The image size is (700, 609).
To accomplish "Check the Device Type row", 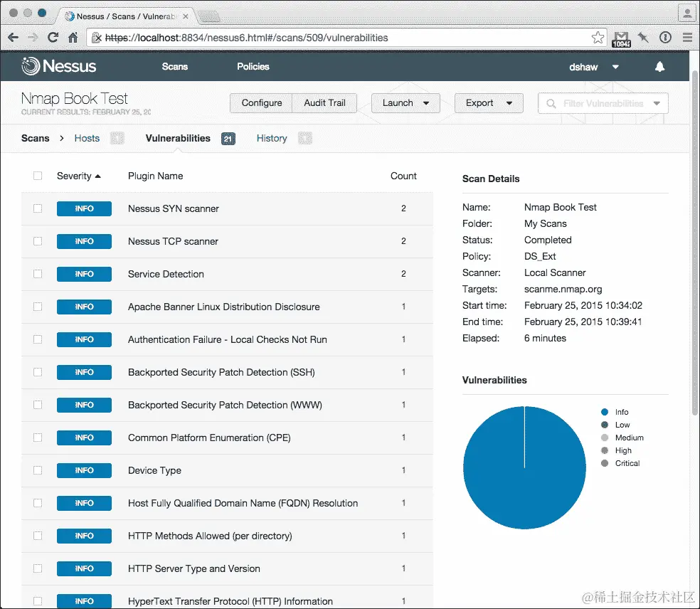I will pos(38,470).
